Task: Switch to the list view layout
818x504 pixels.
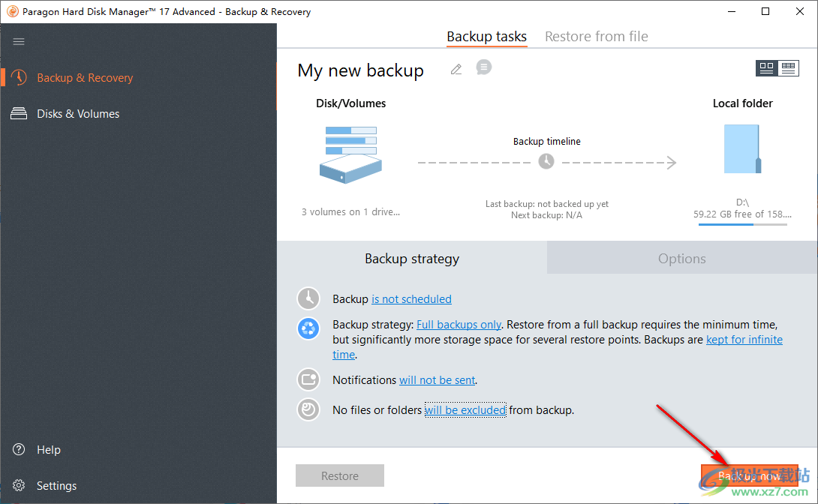Action: click(x=788, y=68)
